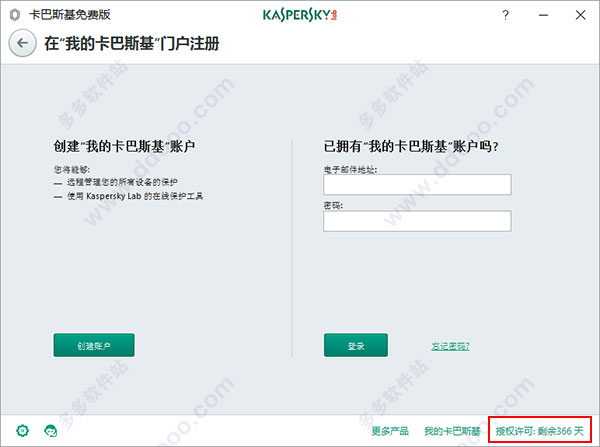Focus the email address input field

click(x=417, y=184)
